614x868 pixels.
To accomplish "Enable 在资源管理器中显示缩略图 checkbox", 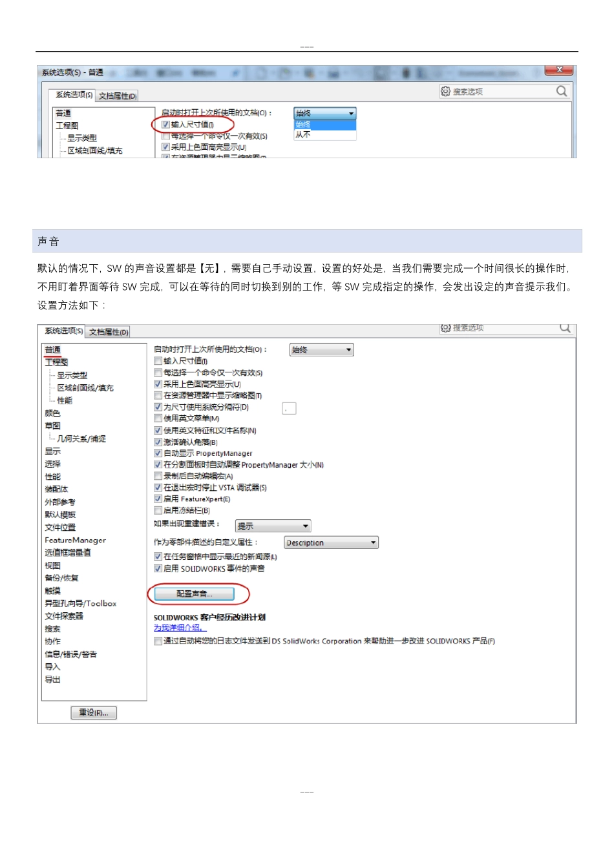I will point(158,395).
